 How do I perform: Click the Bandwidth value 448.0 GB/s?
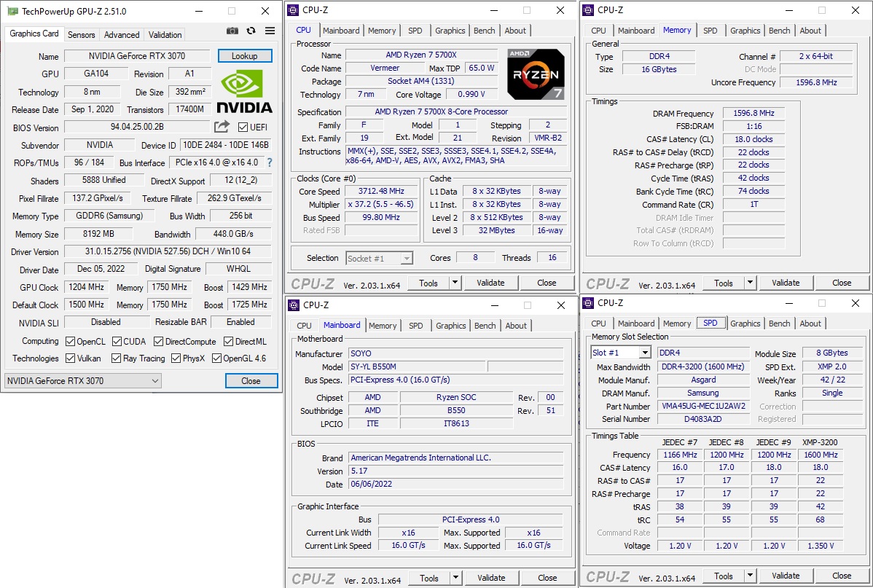(x=233, y=234)
